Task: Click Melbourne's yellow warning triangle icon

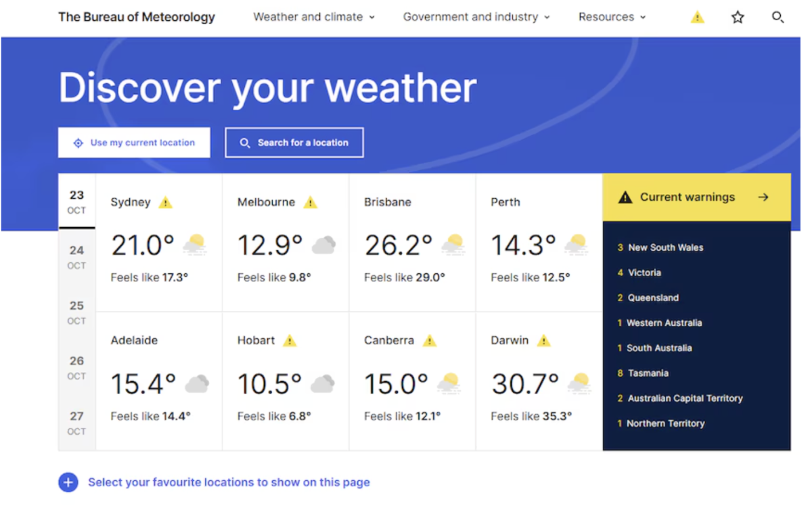Action: click(310, 202)
